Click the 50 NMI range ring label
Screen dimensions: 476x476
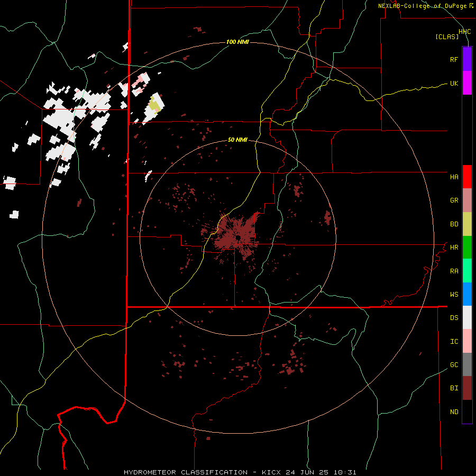tap(237, 140)
